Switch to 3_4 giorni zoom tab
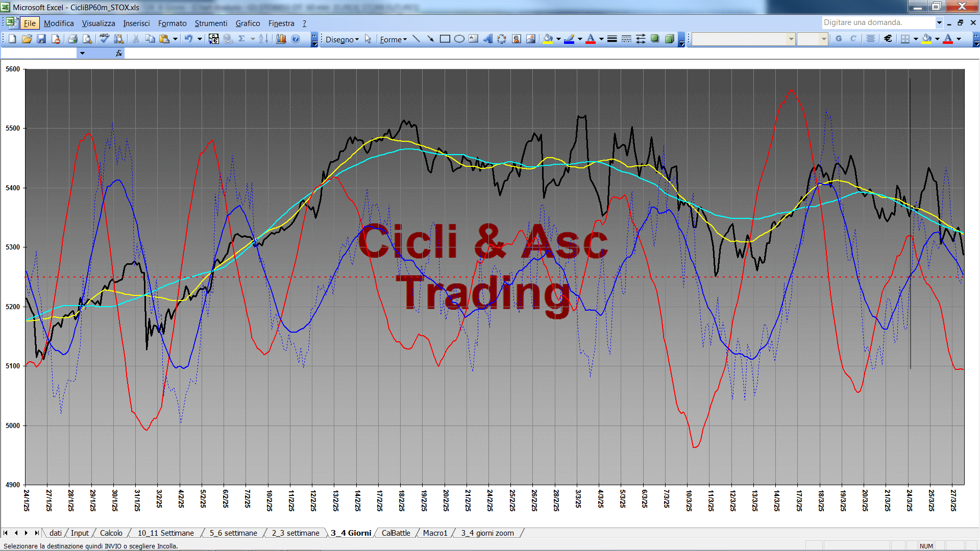Screen dimensions: 980x551 tap(487, 533)
